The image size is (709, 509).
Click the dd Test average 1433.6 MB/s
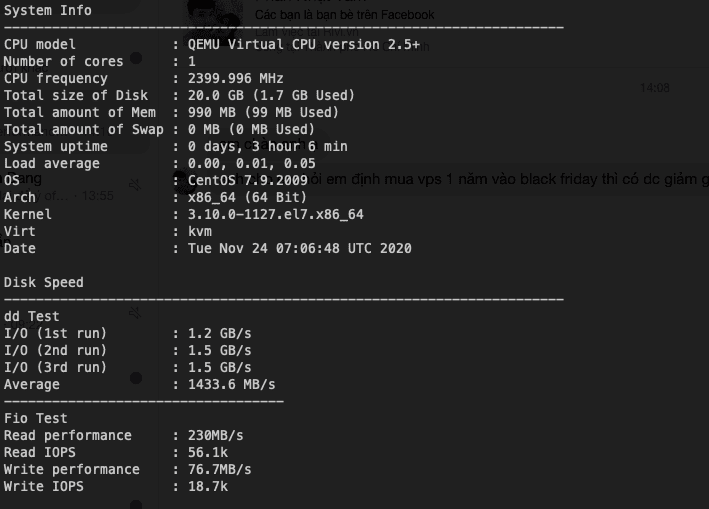(x=232, y=384)
